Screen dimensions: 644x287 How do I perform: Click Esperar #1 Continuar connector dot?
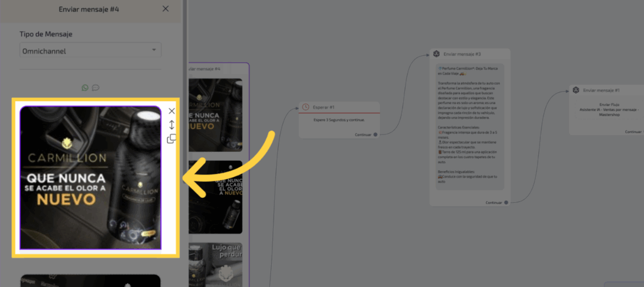(x=375, y=134)
